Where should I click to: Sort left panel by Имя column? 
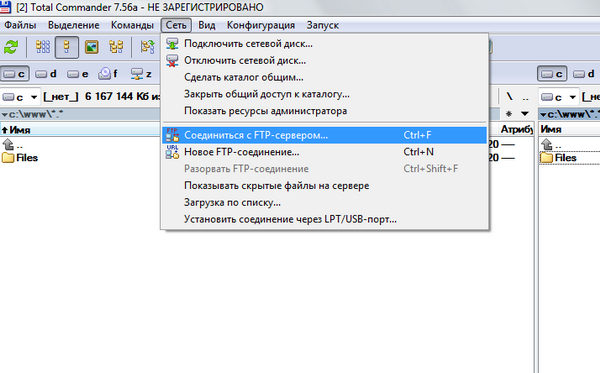[80, 130]
